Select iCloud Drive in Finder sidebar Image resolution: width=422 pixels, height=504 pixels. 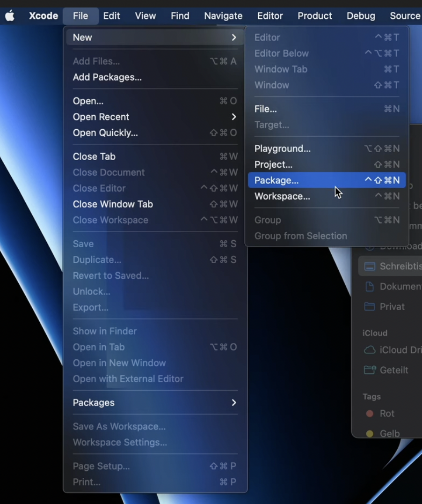point(391,350)
